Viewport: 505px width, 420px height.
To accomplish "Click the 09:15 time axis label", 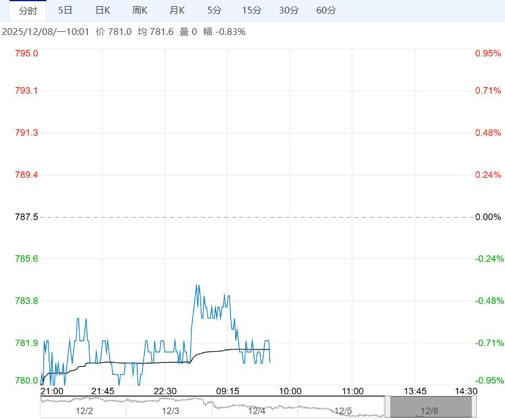I will (228, 390).
